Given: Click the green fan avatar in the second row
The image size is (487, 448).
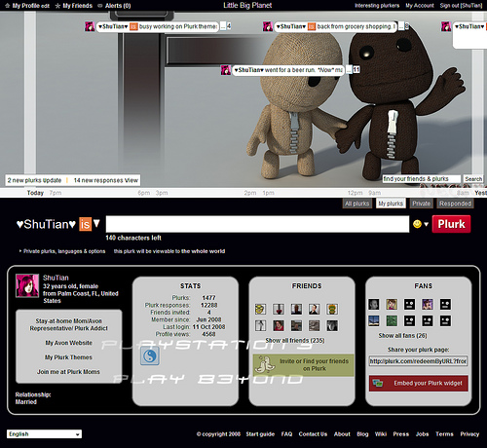Looking at the screenshot, I should (x=392, y=320).
